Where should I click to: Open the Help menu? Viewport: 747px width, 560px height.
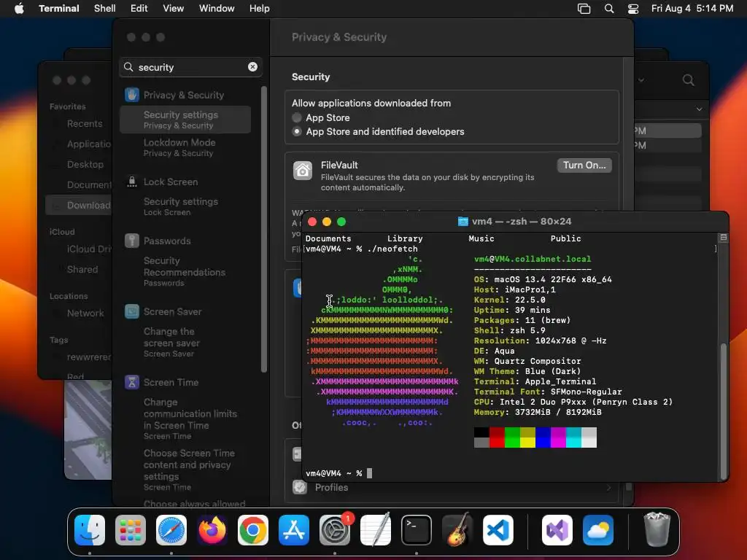(x=260, y=9)
